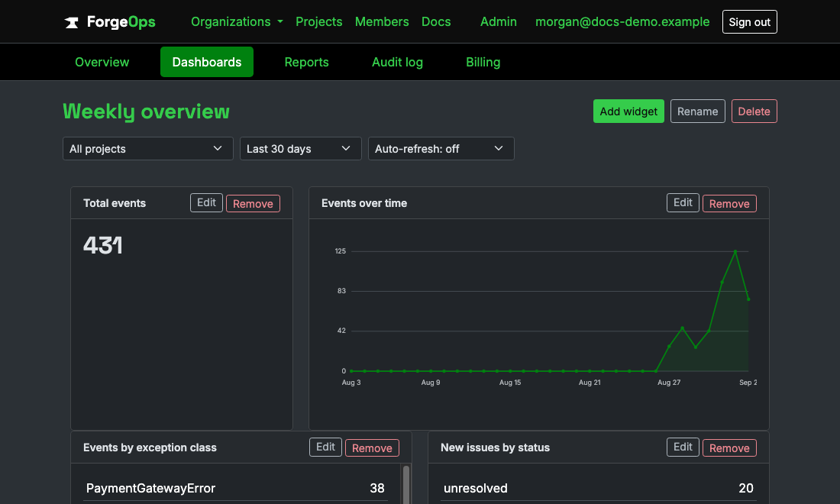
Task: Click the Total events widget title
Action: coord(115,203)
